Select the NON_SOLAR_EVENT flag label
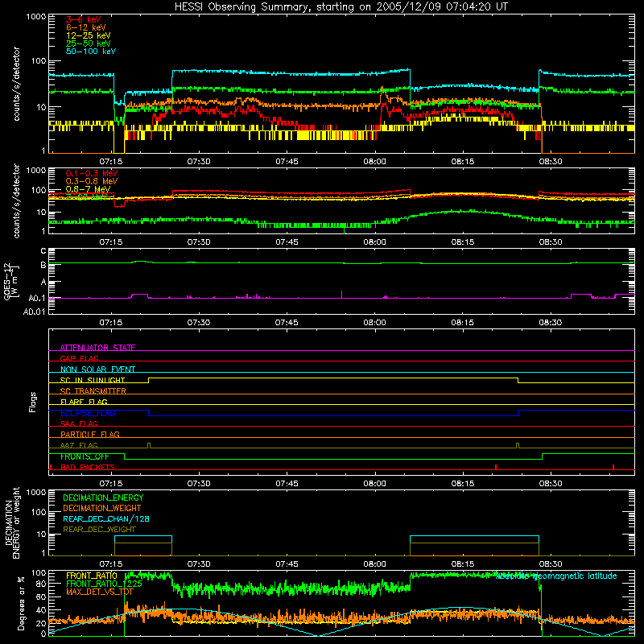The width and height of the screenshot is (644, 644). tap(97, 369)
